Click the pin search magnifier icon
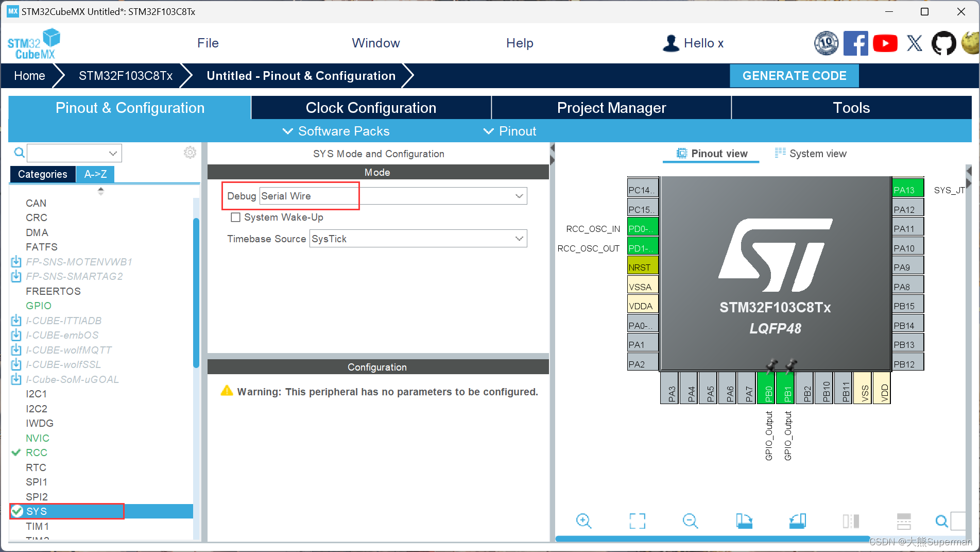Screen dimensions: 980x552 [x=942, y=521]
